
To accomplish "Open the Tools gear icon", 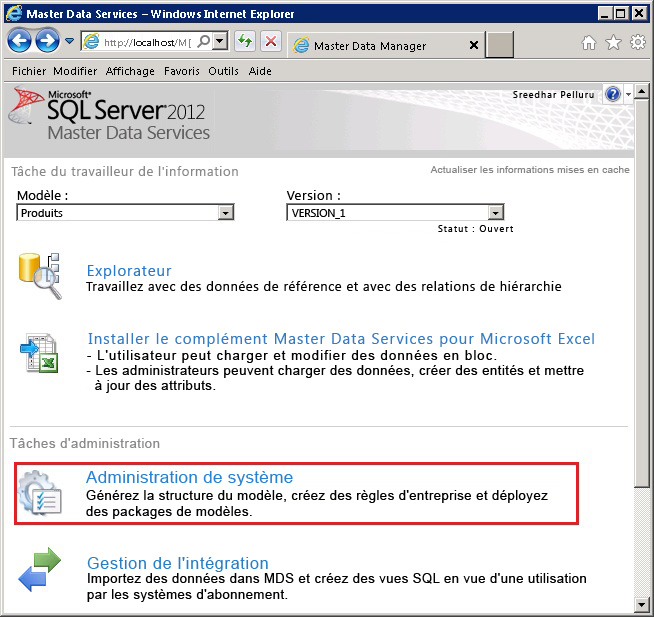I will point(638,42).
